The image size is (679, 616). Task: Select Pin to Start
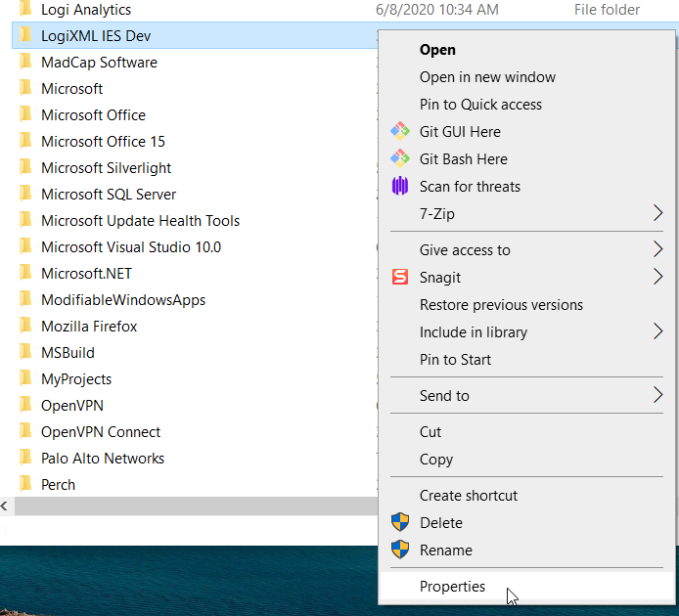(x=527, y=359)
